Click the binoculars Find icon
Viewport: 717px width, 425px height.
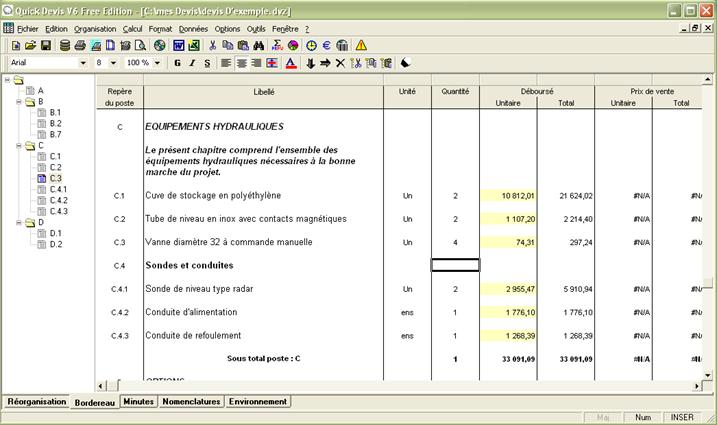pos(258,46)
